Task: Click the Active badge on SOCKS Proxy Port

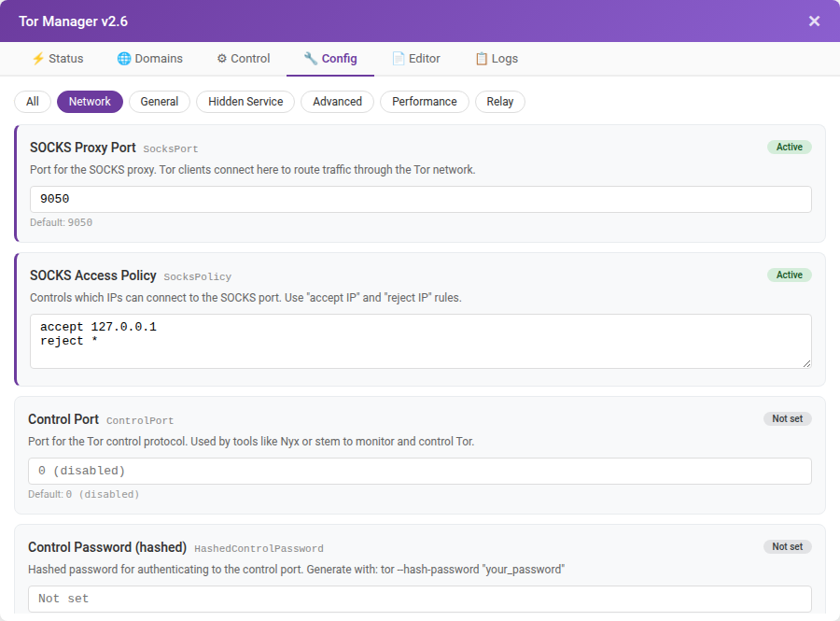Action: point(789,147)
